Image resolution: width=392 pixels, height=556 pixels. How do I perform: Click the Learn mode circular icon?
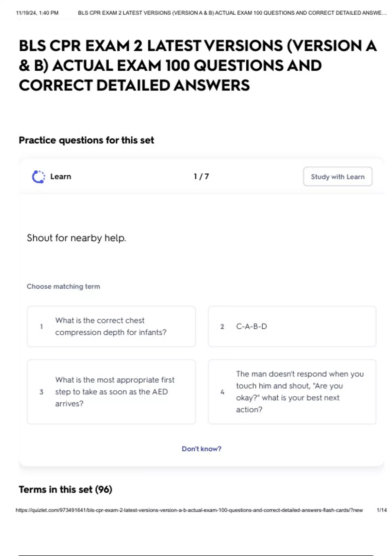[x=38, y=177]
